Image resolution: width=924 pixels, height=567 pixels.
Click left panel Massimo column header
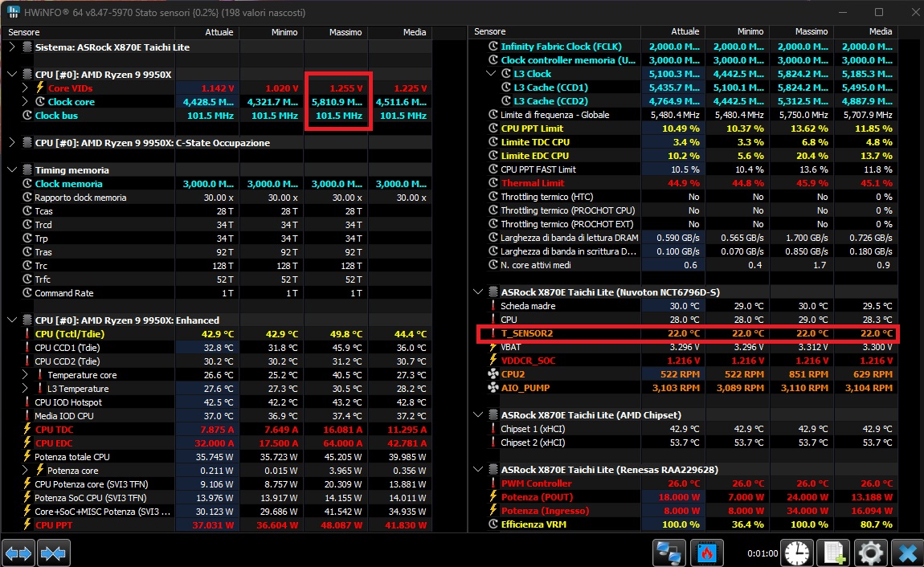(x=335, y=32)
